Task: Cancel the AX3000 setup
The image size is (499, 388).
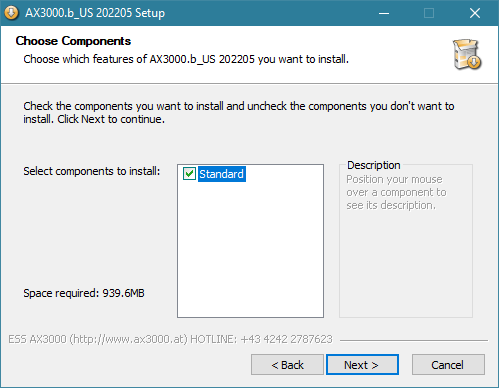Action: tap(448, 365)
